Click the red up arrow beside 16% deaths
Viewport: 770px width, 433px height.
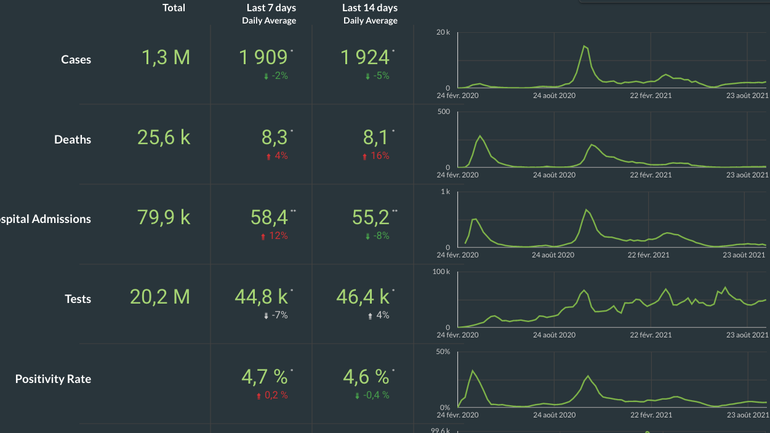(x=366, y=156)
